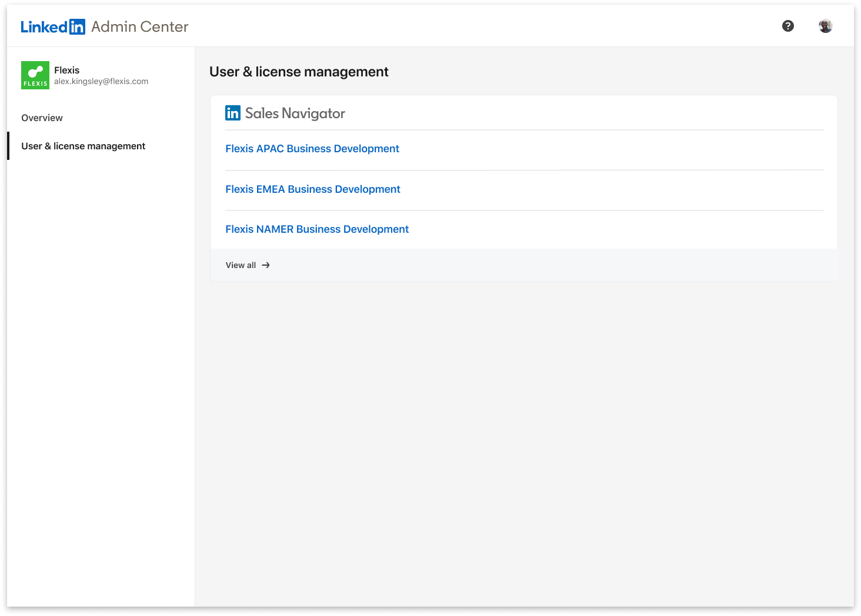Click the Admin Center title text
The height and width of the screenshot is (616, 861).
140,26
